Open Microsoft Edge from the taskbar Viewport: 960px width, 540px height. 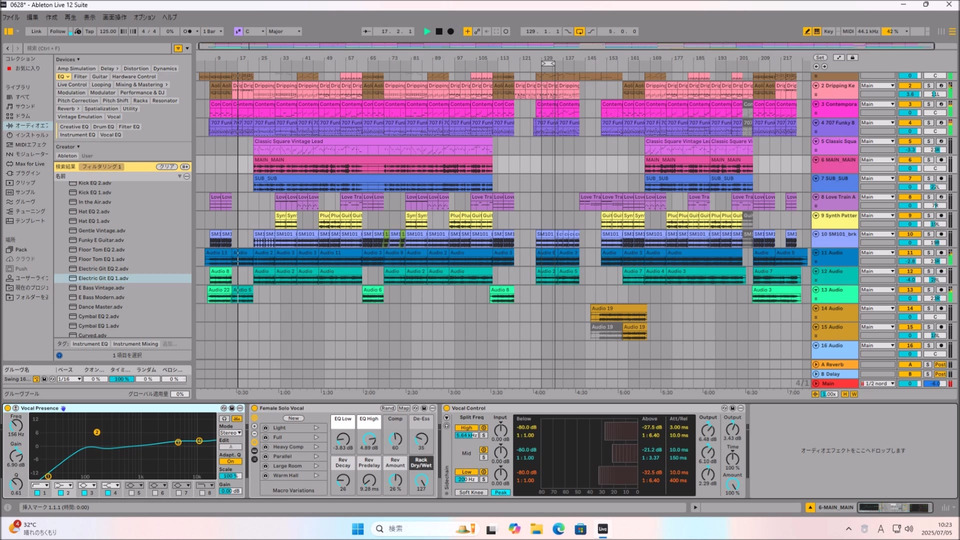[559, 528]
